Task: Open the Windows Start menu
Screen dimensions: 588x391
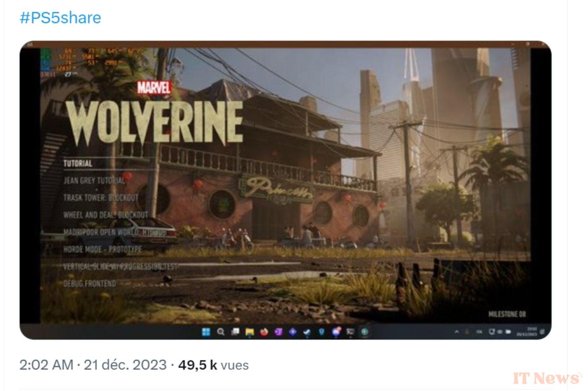Action: click(206, 333)
